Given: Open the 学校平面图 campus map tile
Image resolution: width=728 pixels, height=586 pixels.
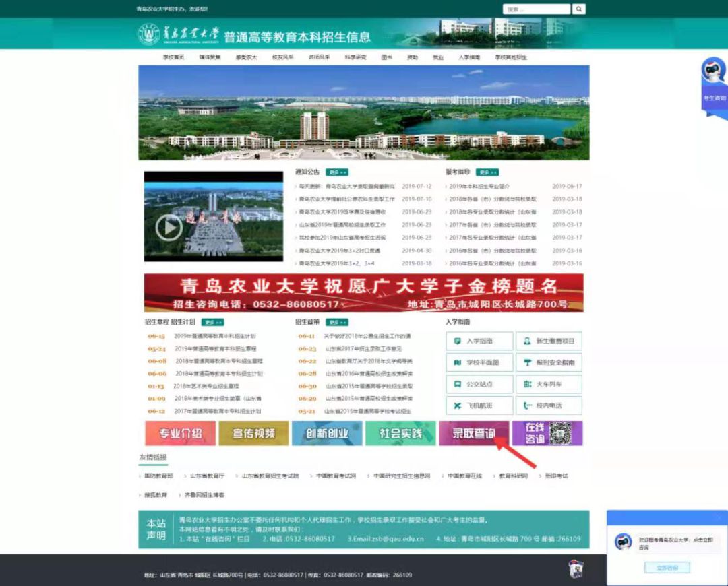Looking at the screenshot, I should [480, 362].
